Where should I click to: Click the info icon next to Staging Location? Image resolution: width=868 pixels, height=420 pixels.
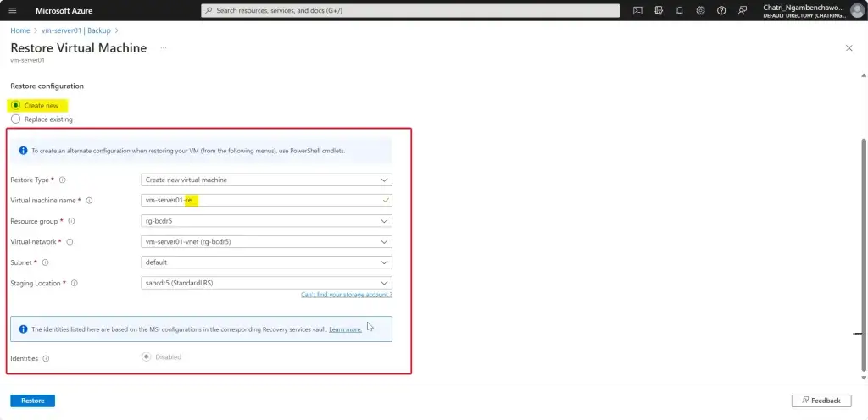pyautogui.click(x=74, y=283)
